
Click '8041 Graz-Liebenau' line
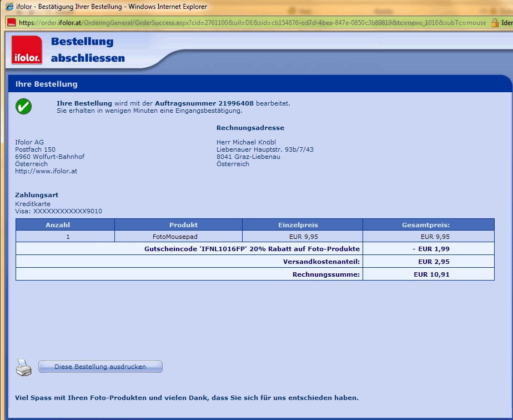tap(248, 157)
